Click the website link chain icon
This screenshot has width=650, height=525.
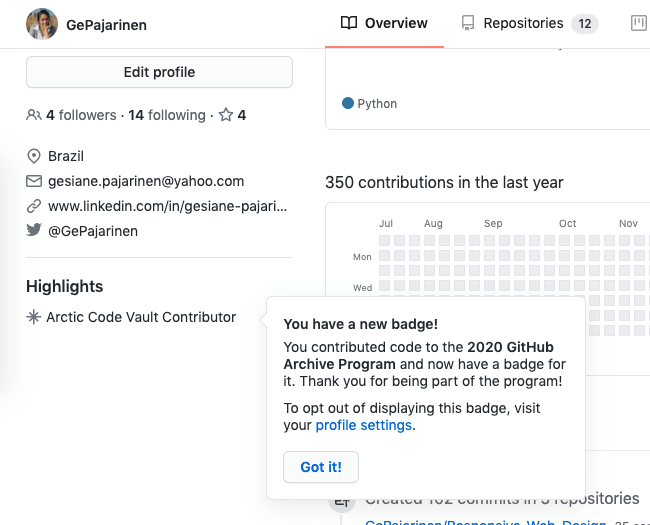tap(34, 206)
